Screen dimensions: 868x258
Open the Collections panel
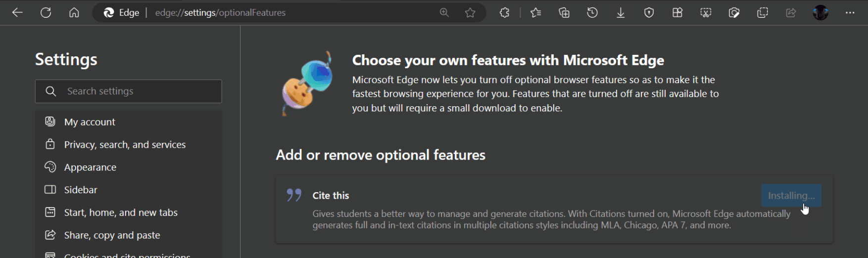pyautogui.click(x=564, y=13)
